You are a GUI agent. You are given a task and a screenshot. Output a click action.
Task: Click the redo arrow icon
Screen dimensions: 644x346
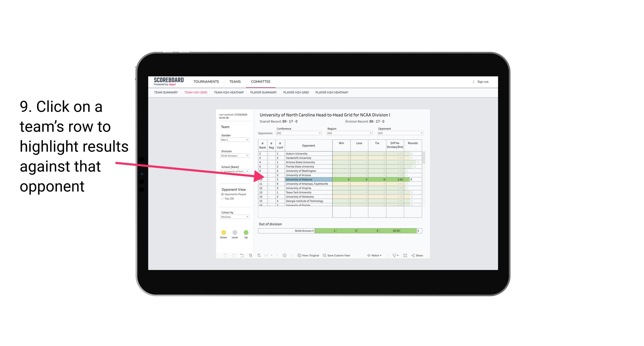click(233, 256)
